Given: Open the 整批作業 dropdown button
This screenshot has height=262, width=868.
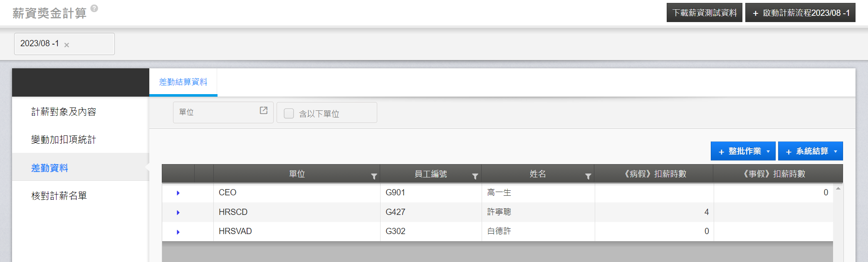Looking at the screenshot, I should tap(743, 151).
